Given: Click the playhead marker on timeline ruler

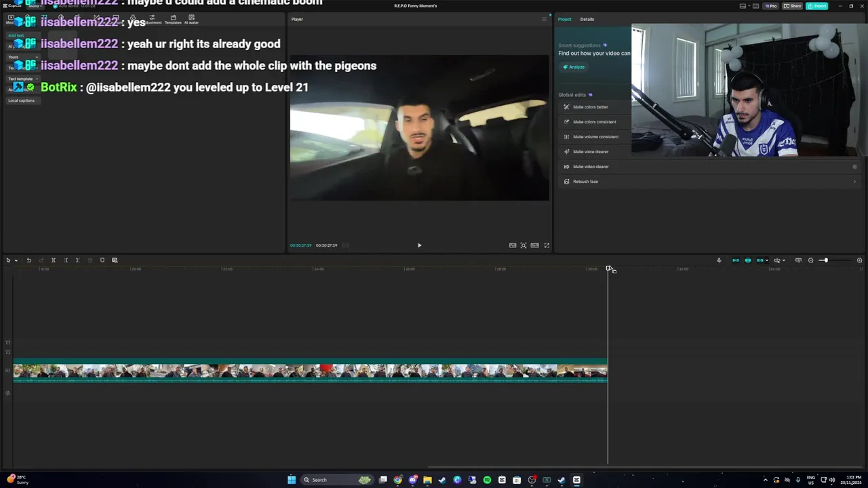Looking at the screenshot, I should [x=608, y=268].
